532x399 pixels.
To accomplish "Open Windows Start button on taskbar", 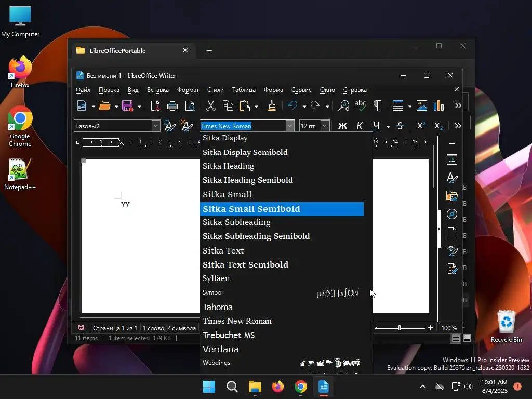I will coord(209,387).
